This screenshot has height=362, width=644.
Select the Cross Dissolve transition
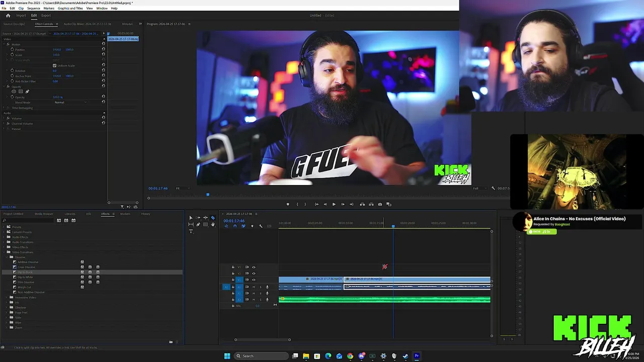pos(27,267)
